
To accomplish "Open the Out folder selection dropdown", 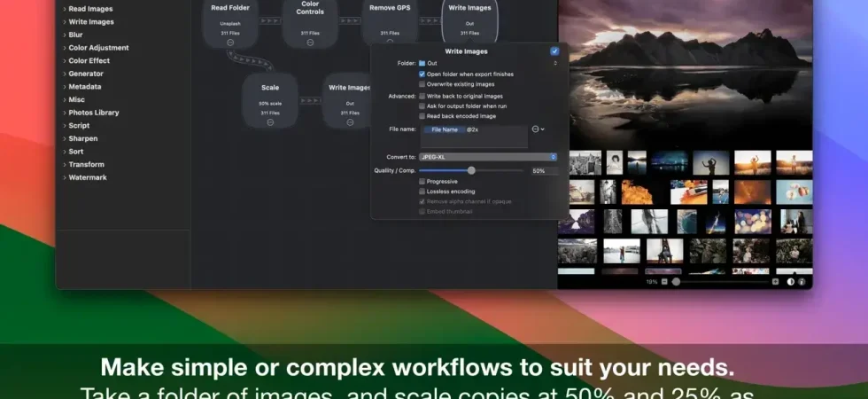I will pyautogui.click(x=488, y=63).
